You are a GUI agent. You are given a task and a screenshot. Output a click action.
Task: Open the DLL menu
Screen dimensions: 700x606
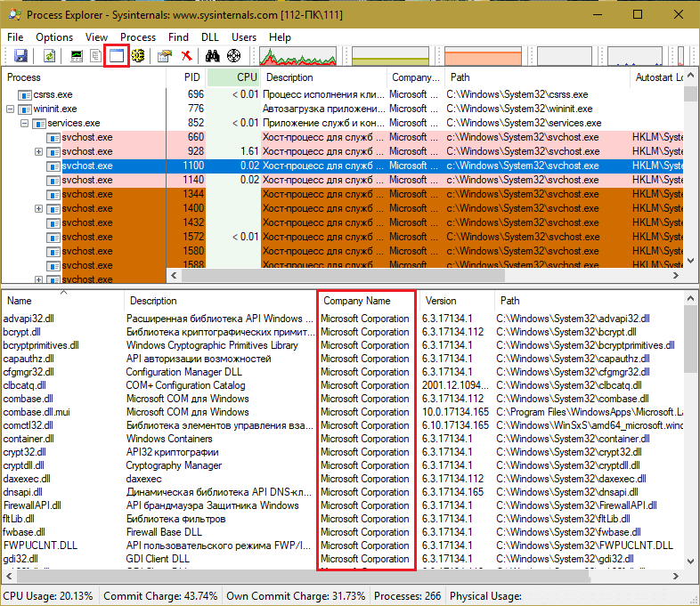point(210,37)
